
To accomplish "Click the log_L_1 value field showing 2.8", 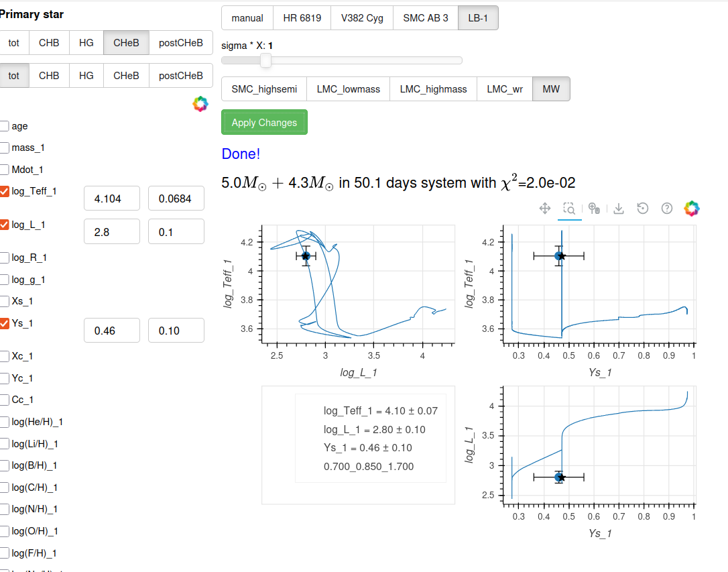I will (112, 232).
